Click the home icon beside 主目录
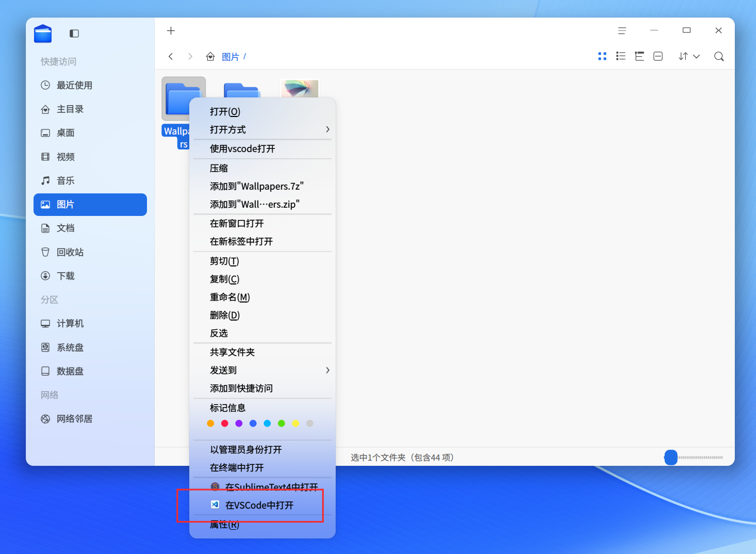This screenshot has width=756, height=554. (45, 109)
